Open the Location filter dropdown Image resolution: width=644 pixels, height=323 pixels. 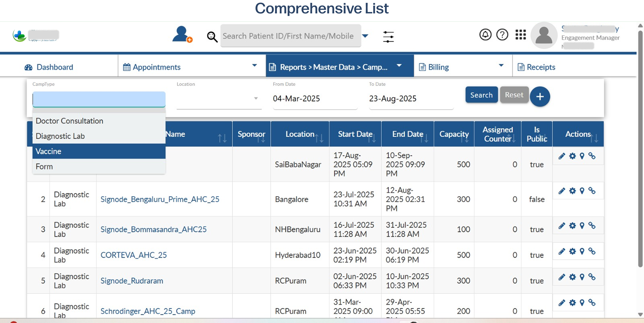pos(219,98)
